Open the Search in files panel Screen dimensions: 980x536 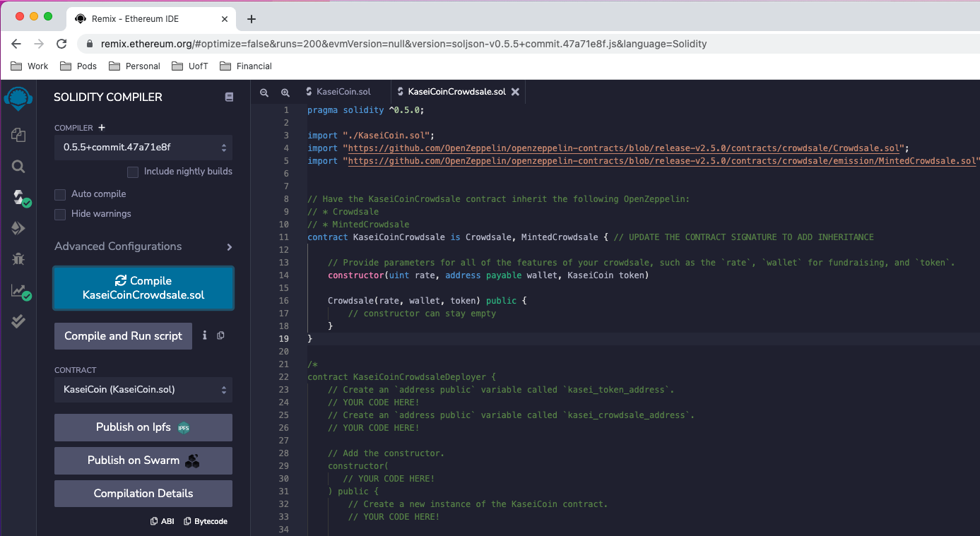pos(18,167)
